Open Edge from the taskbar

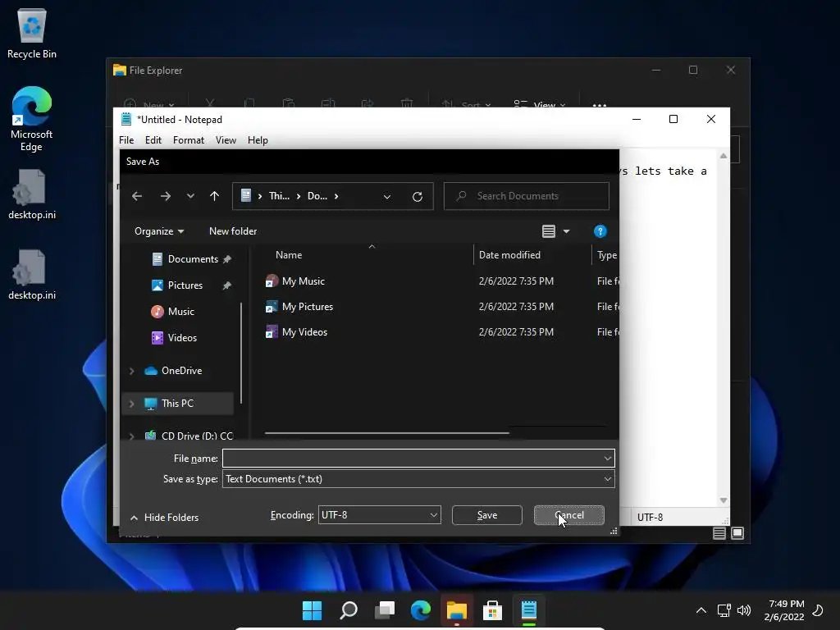421,610
